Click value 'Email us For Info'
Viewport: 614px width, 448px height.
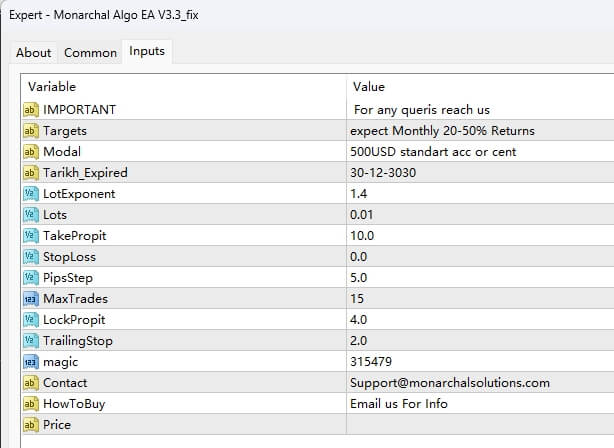(x=399, y=404)
